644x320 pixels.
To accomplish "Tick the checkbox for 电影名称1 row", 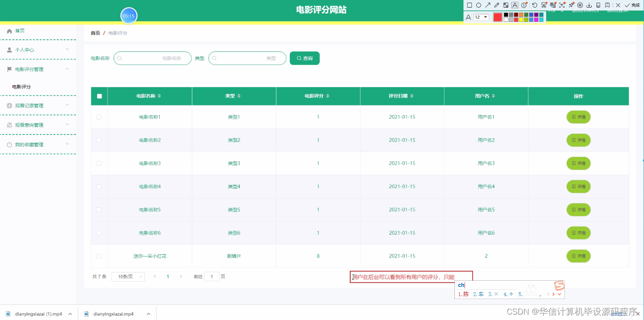I will 99,117.
